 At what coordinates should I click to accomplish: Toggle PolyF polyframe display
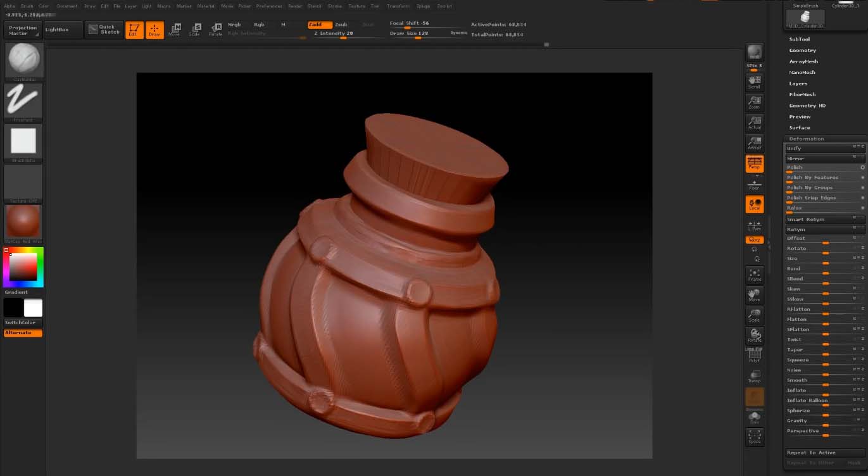click(x=754, y=356)
